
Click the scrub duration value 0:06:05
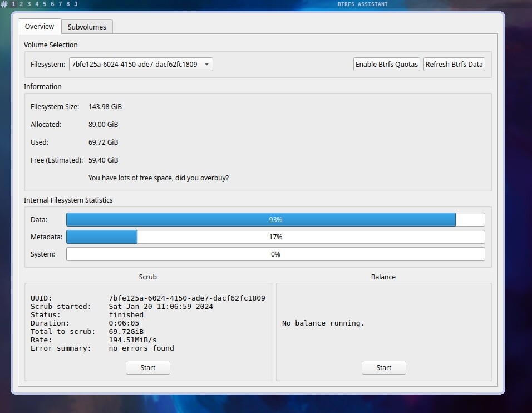click(x=124, y=323)
